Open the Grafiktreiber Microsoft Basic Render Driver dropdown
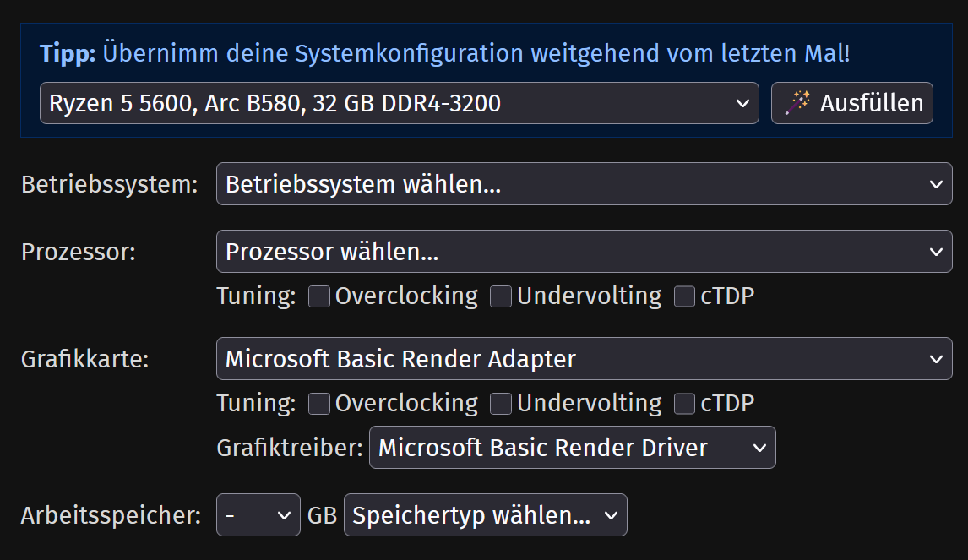This screenshot has height=560, width=968. pos(573,447)
